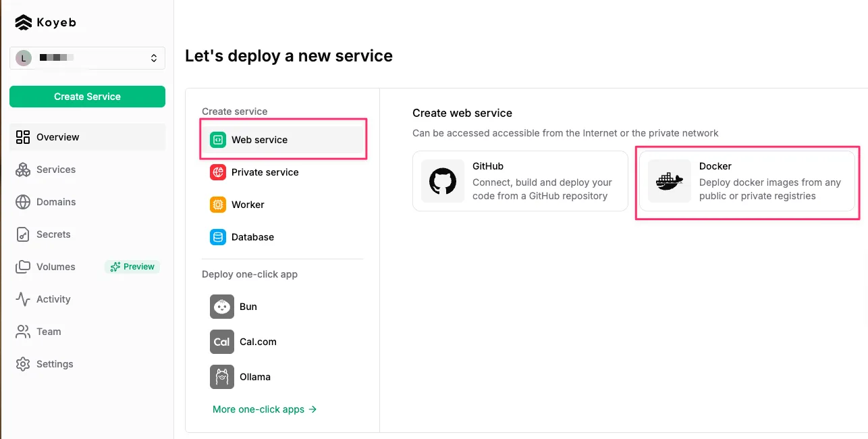Choose the Docker deployment card
Screen dimensions: 868x439
[x=747, y=181]
